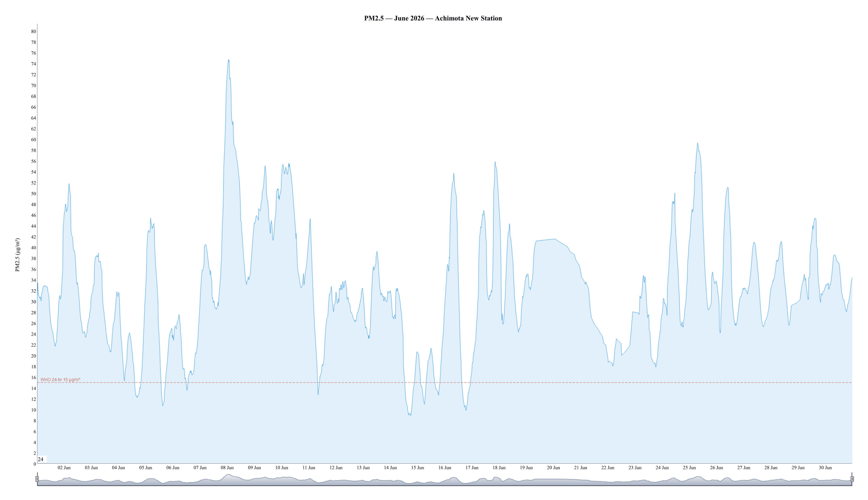Viewport: 868px width, 500px height.
Task: Click the flat plateau segment around 20 Jun
Action: (x=546, y=240)
